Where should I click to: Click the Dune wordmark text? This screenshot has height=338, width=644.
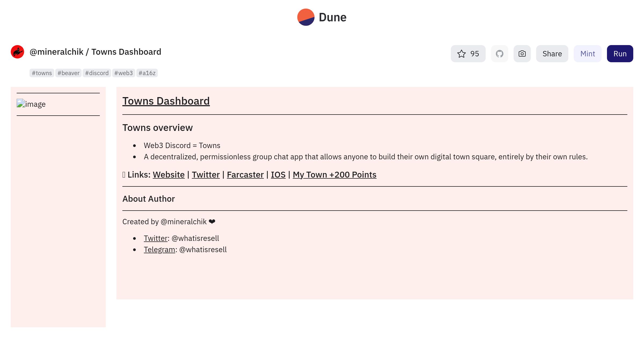pyautogui.click(x=332, y=17)
